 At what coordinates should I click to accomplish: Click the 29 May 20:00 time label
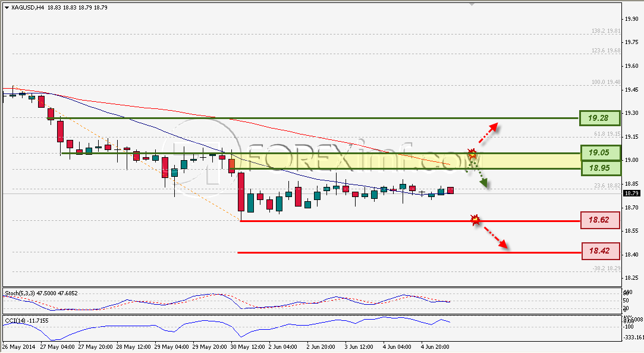209,347
